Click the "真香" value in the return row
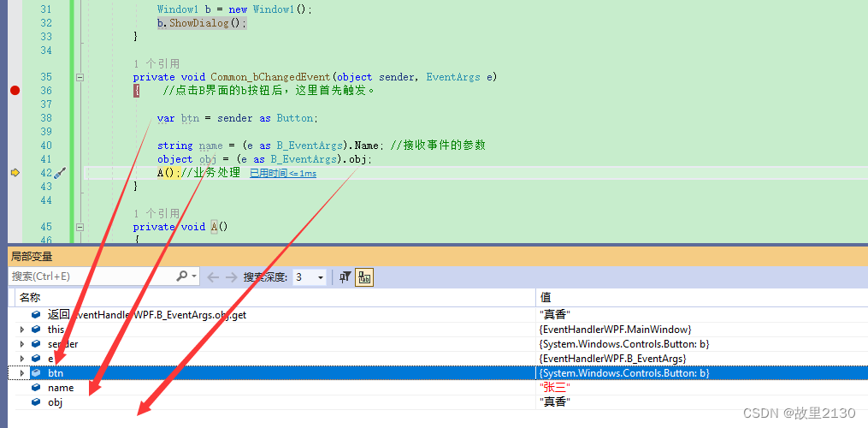868x428 pixels. click(555, 315)
